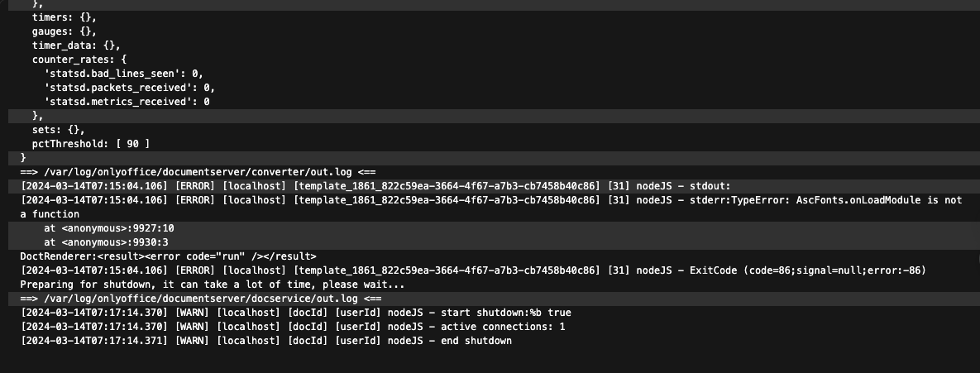Click the converter/out.log file path header
This screenshot has width=980, height=373.
point(198,172)
